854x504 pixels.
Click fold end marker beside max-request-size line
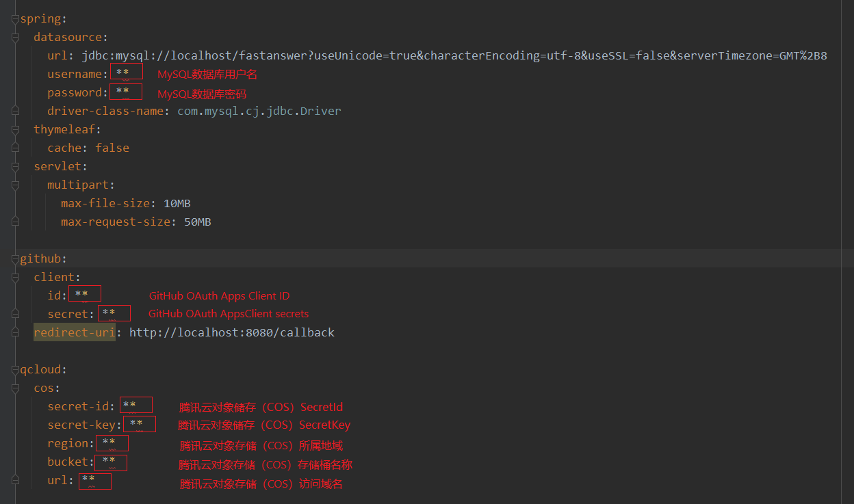pos(15,222)
